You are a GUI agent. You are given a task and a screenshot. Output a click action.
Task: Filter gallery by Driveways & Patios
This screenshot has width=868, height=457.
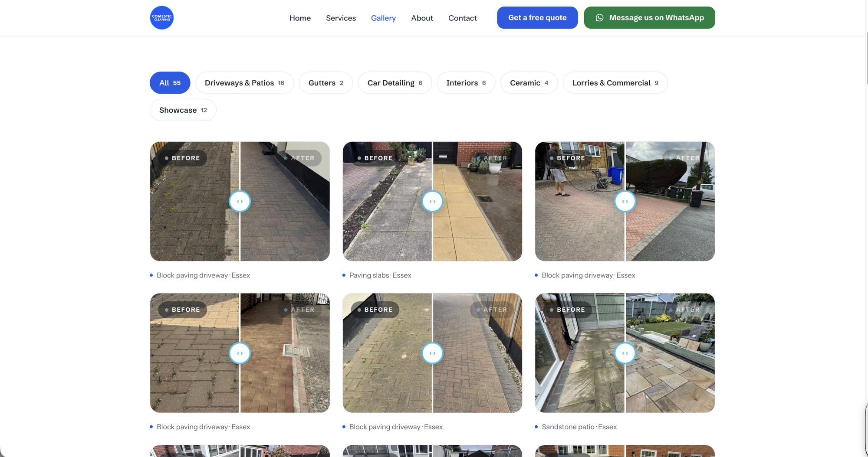click(244, 83)
